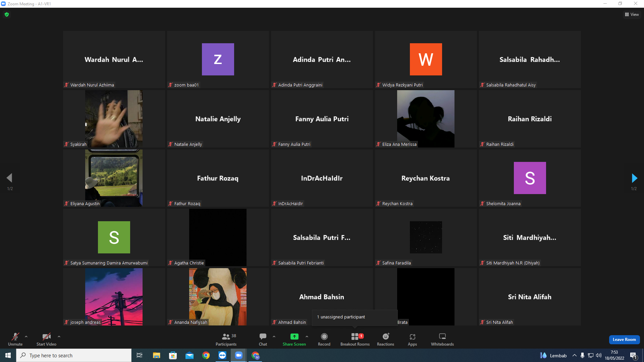Toggle Start Video camera icon
Image resolution: width=644 pixels, height=362 pixels.
[46, 336]
